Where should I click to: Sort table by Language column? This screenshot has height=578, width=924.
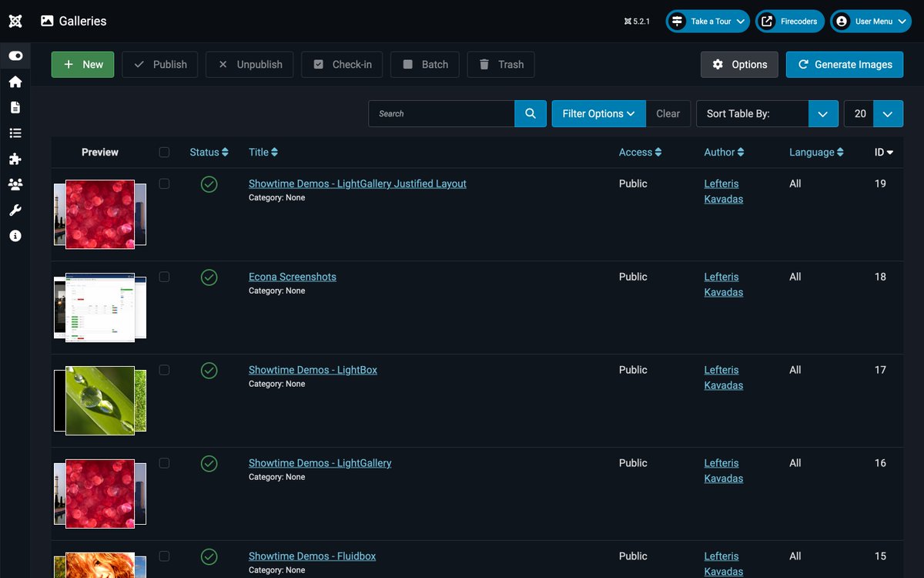(x=817, y=153)
